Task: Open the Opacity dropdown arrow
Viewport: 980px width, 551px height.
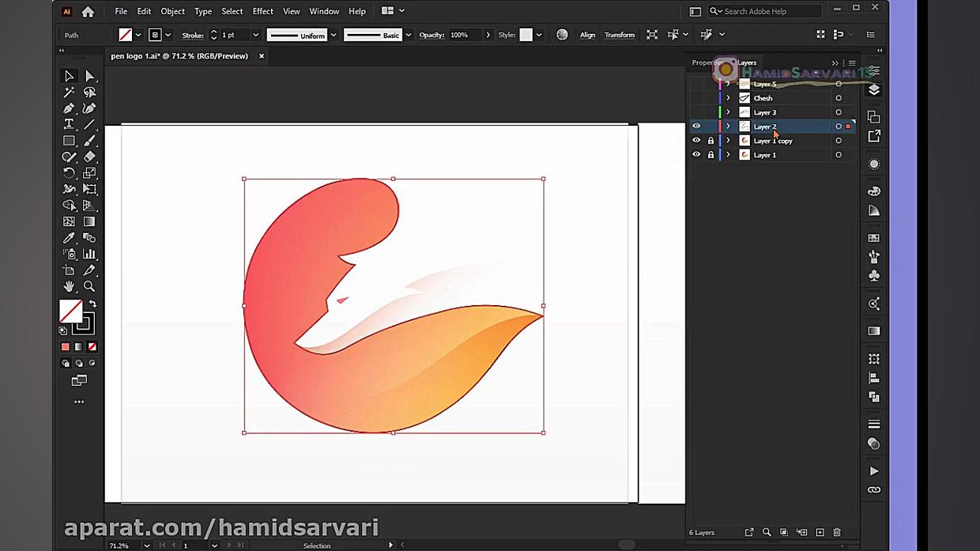Action: (x=488, y=35)
